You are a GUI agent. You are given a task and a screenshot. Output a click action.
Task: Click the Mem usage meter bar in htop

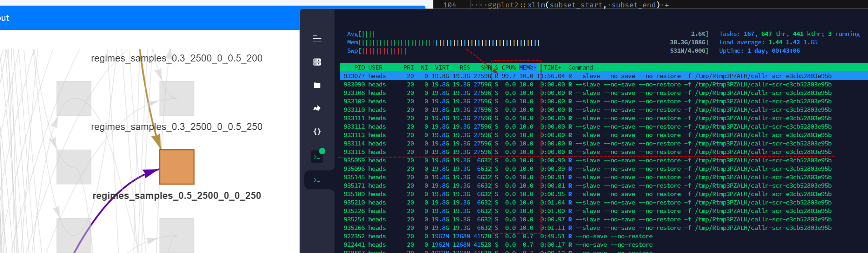tap(528, 43)
